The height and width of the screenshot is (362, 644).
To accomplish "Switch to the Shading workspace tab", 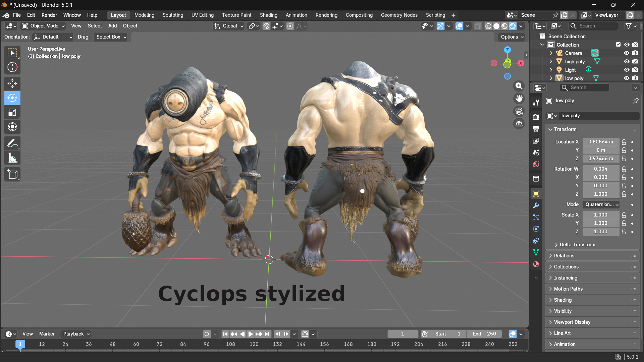I will 268,15.
